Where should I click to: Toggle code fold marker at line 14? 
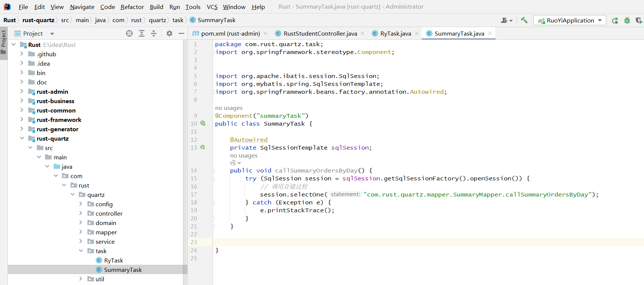pos(213,171)
